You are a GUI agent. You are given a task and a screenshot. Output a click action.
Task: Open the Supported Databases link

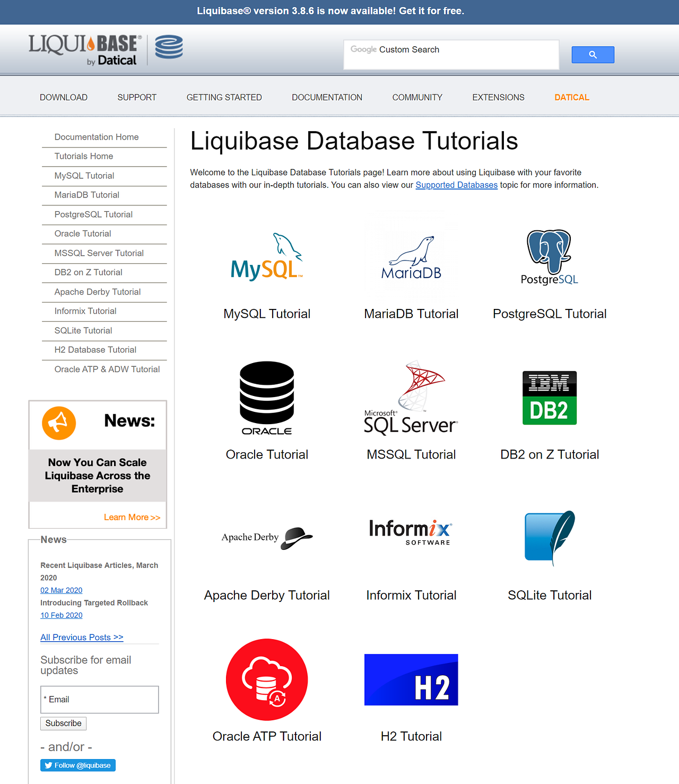457,185
